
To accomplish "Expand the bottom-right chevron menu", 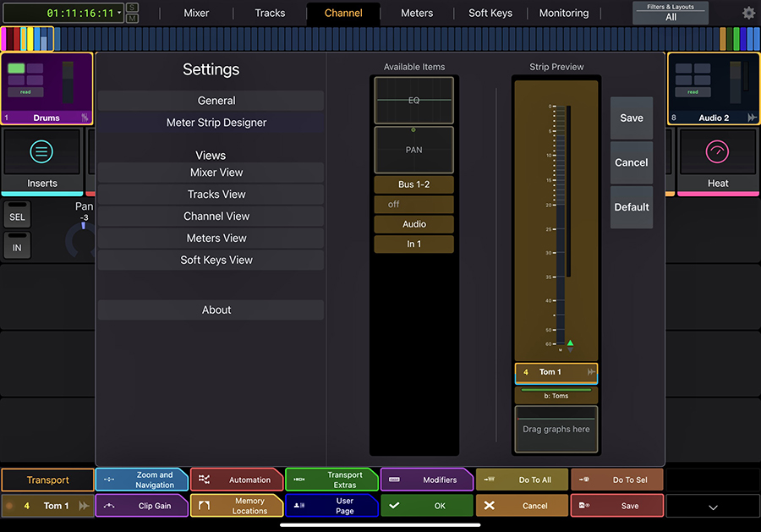I will (x=712, y=507).
